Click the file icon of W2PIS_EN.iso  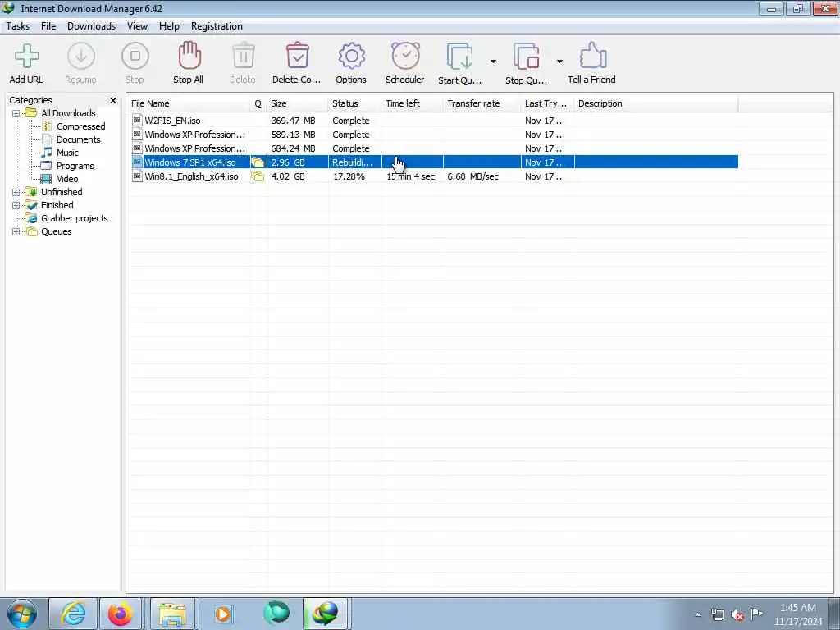click(137, 121)
